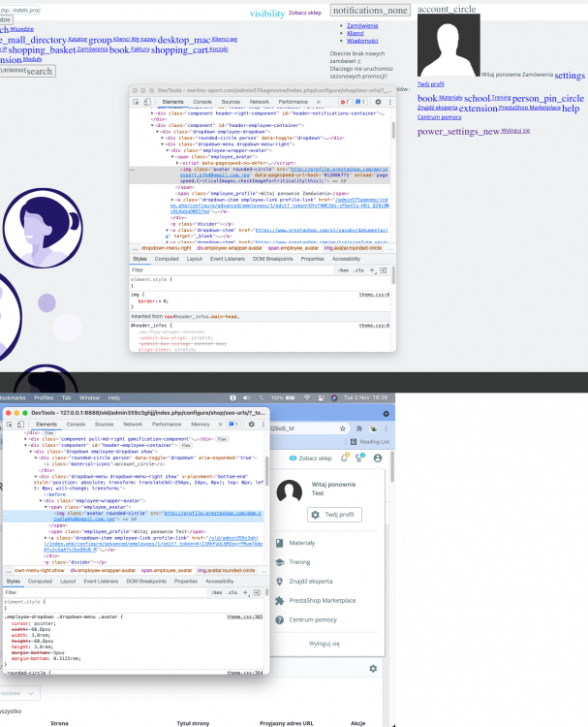Viewport: 588px width, 727px height.
Task: Open Siri from macOS menu bar
Action: (333, 397)
